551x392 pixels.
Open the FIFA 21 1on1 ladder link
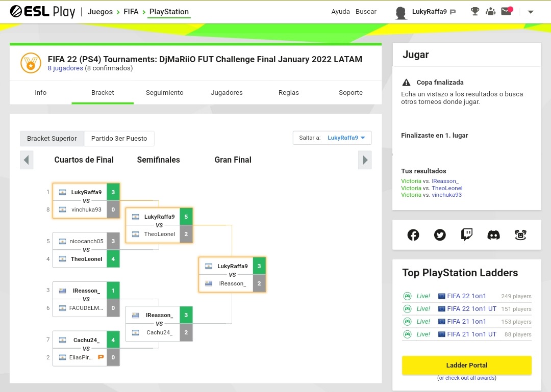click(x=466, y=321)
